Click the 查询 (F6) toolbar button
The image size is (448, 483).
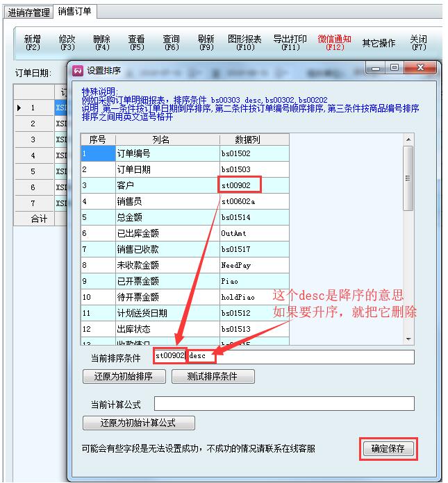(x=171, y=43)
